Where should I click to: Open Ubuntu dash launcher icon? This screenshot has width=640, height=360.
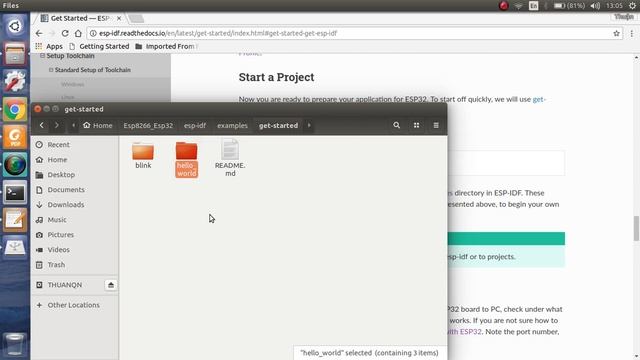15,27
